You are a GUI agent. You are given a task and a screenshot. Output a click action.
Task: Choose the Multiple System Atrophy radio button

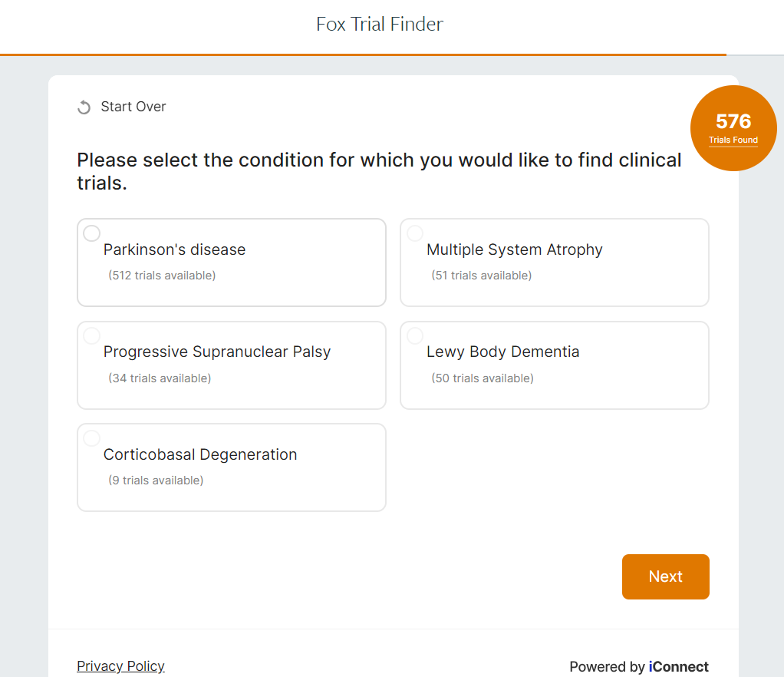[415, 233]
